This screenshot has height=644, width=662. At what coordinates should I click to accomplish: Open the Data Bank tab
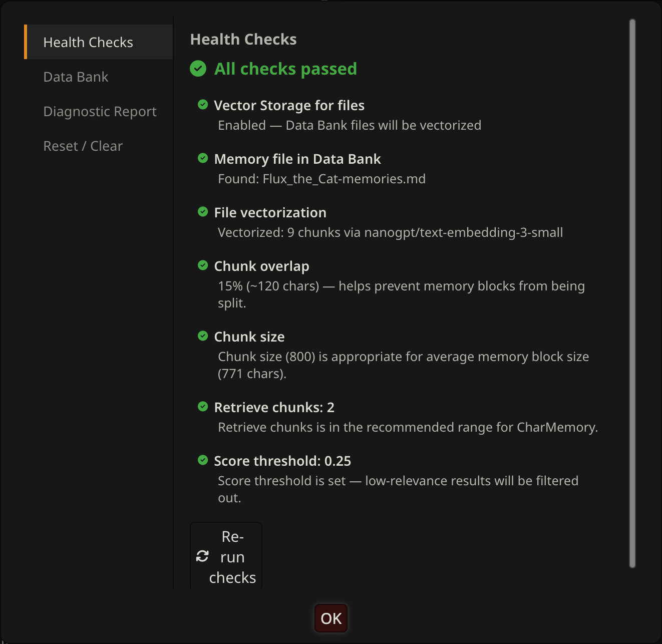click(76, 77)
